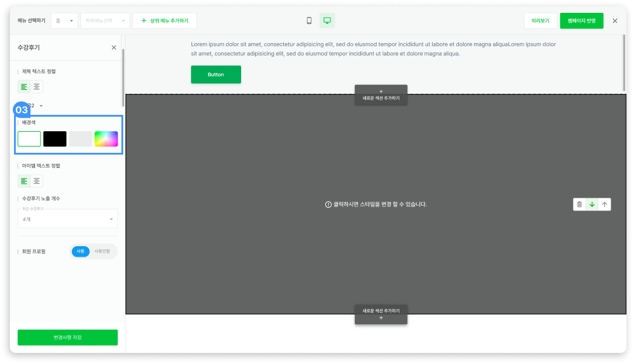Switch to desktop preview icon
Viewport: 634px width, 364px height.
[x=327, y=21]
